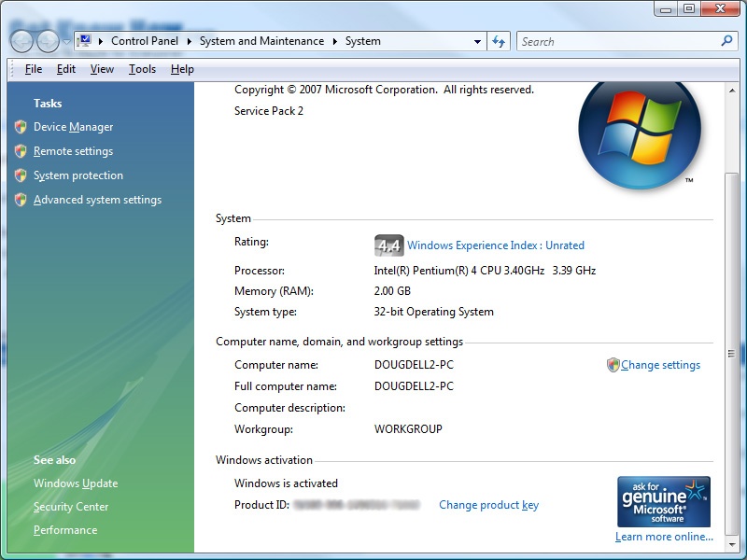Click the computer icon in address bar
Image resolution: width=747 pixels, height=560 pixels.
point(85,41)
